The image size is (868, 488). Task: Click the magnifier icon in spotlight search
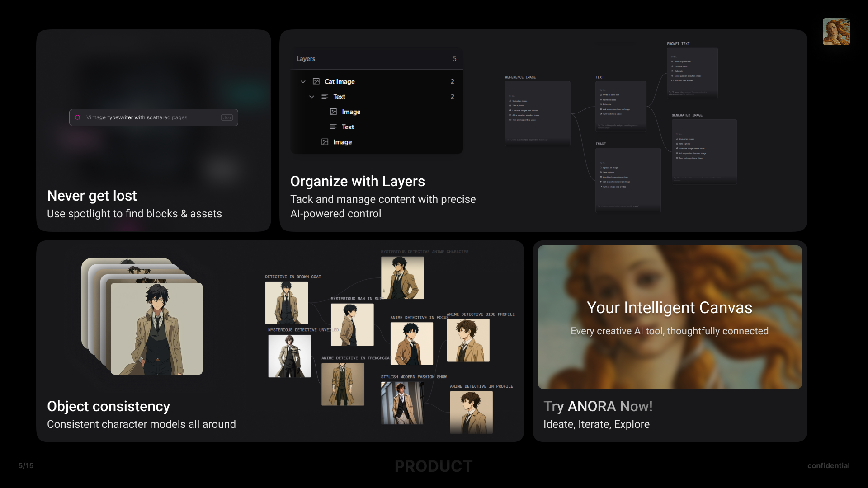(78, 117)
